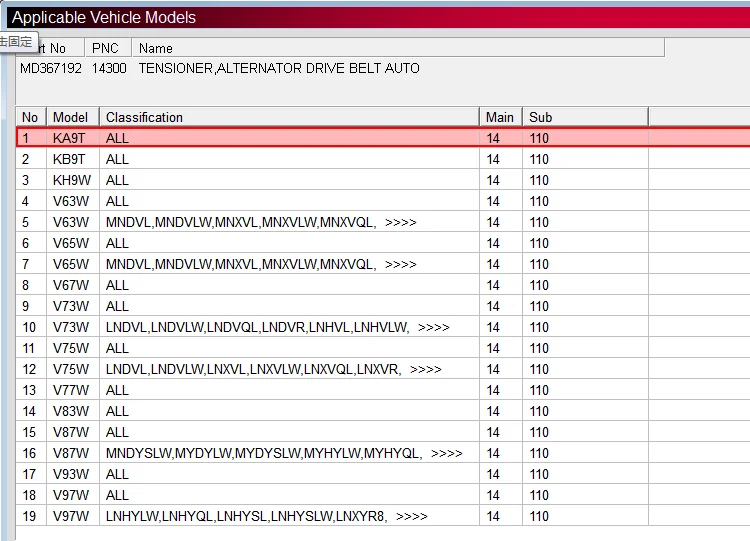Select the V77W model in row 13
Screen dimensions: 750x541
(x=70, y=390)
